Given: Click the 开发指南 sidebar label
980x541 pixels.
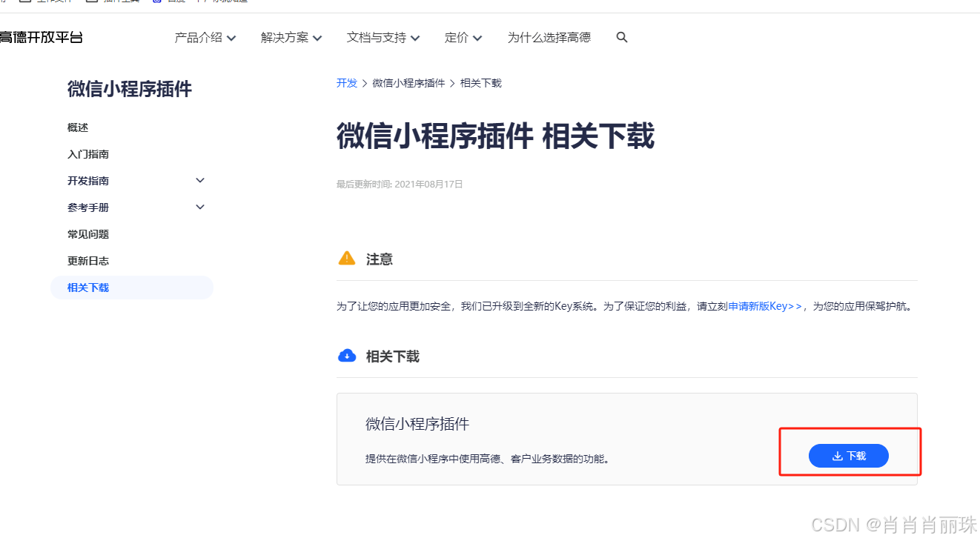Looking at the screenshot, I should (88, 181).
